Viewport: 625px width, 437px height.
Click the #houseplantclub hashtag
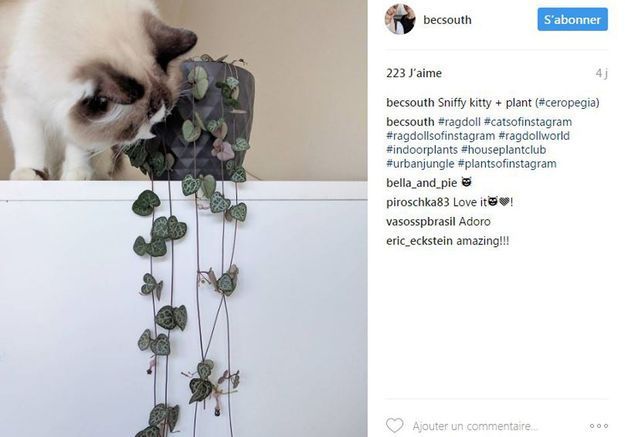click(503, 150)
